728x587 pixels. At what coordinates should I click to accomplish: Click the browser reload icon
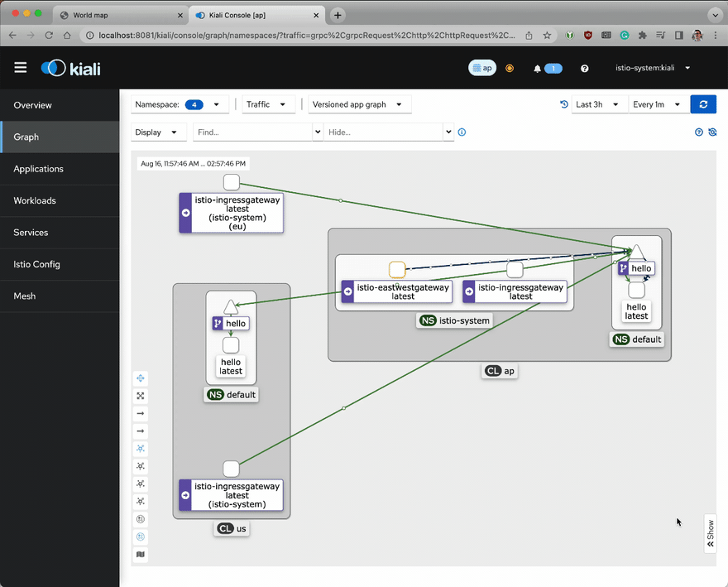[x=49, y=36]
